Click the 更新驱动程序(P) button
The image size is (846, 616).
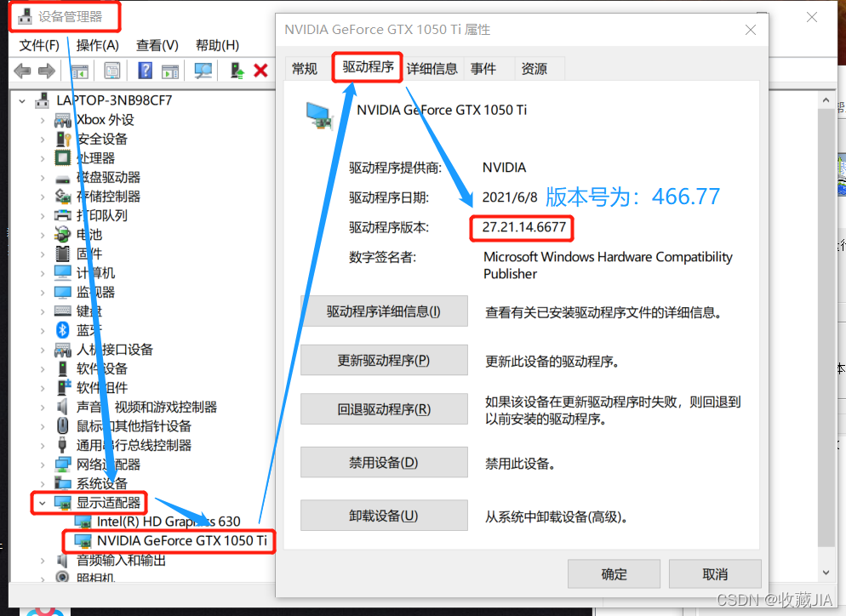(384, 360)
